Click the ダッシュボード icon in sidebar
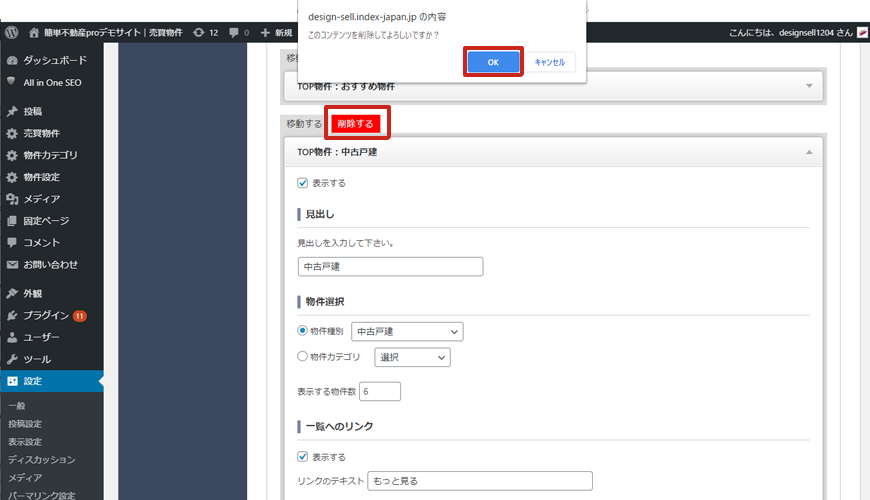The width and height of the screenshot is (870, 500). click(x=12, y=60)
